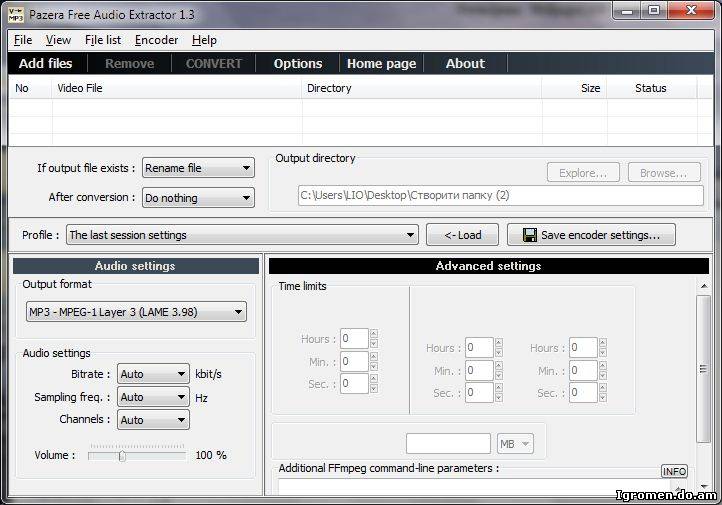Expand the 'If output file exists' Rename file dropdown
Viewport: 722px width, 505px height.
(198, 168)
